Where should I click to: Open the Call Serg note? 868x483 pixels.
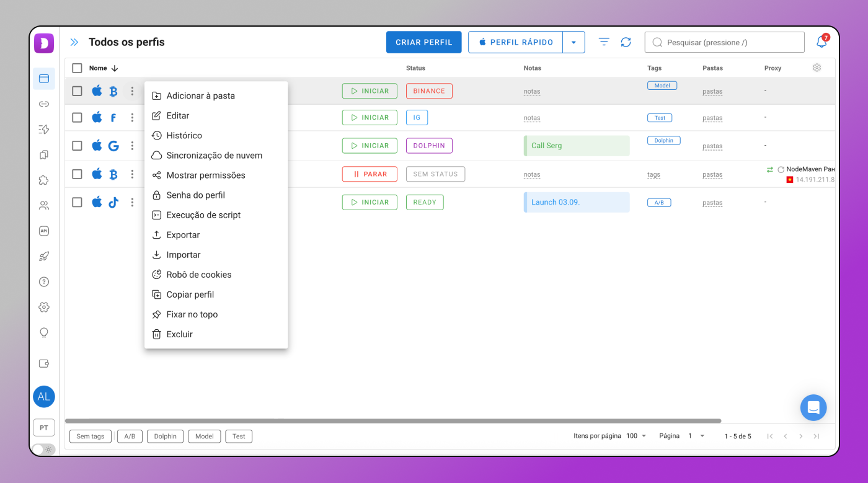click(x=577, y=146)
